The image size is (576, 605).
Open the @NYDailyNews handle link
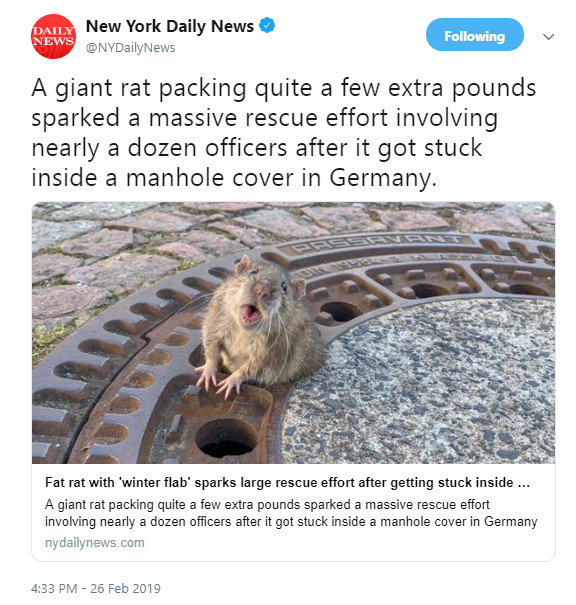click(x=130, y=48)
